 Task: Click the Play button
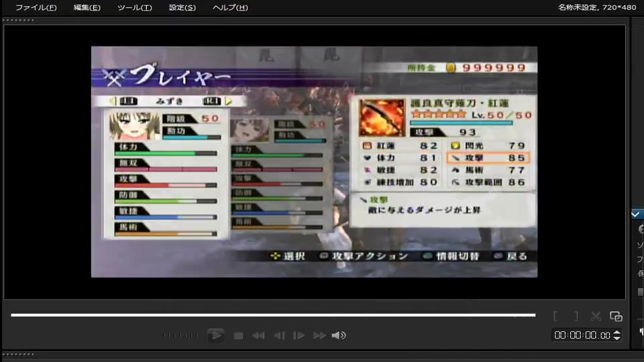tap(215, 335)
